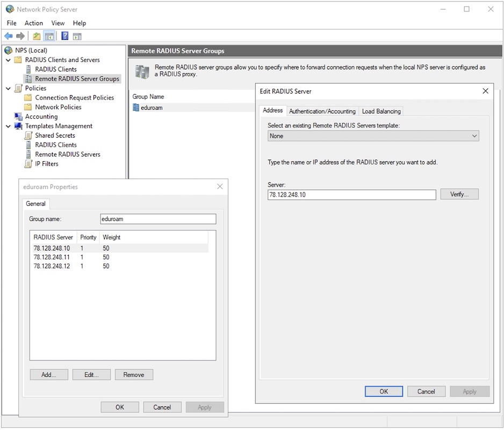This screenshot has width=504, height=430.
Task: Select the Connection Request Policies tree item
Action: (x=75, y=97)
